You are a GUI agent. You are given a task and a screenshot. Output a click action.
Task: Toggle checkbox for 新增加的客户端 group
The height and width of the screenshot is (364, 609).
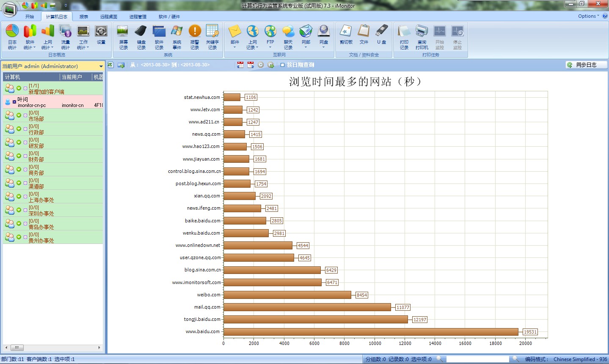(x=25, y=88)
